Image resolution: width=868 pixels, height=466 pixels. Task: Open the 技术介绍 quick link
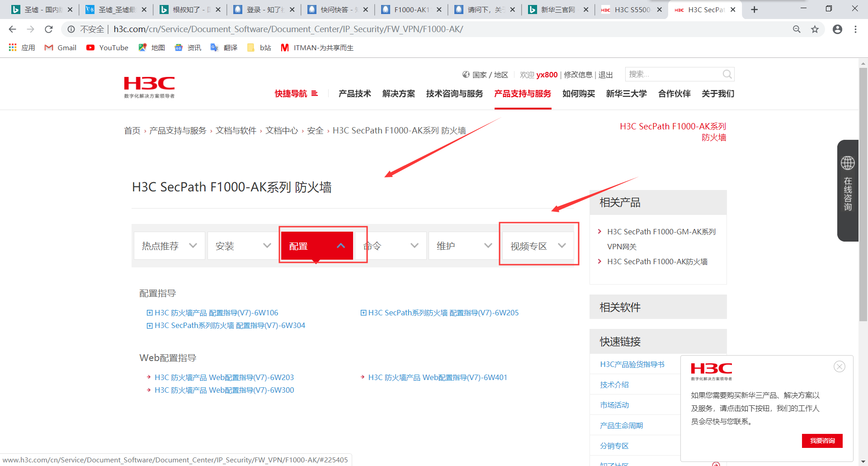tap(614, 385)
